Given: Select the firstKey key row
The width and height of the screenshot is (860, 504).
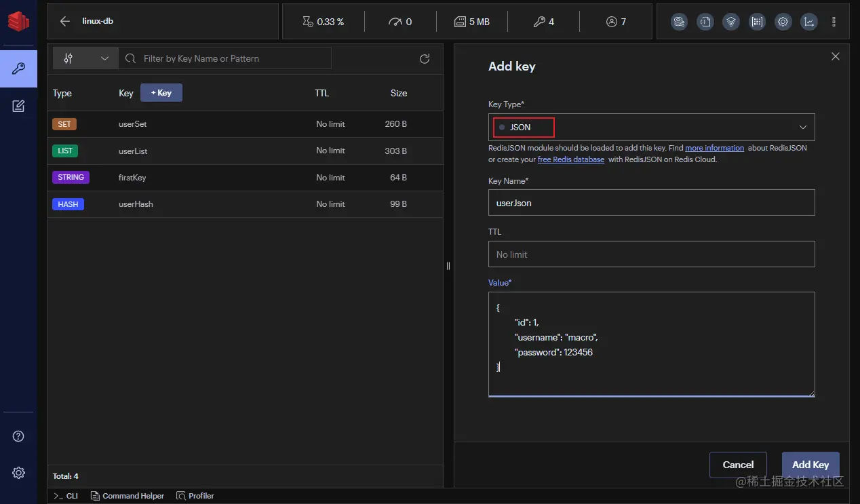Looking at the screenshot, I should pyautogui.click(x=245, y=178).
